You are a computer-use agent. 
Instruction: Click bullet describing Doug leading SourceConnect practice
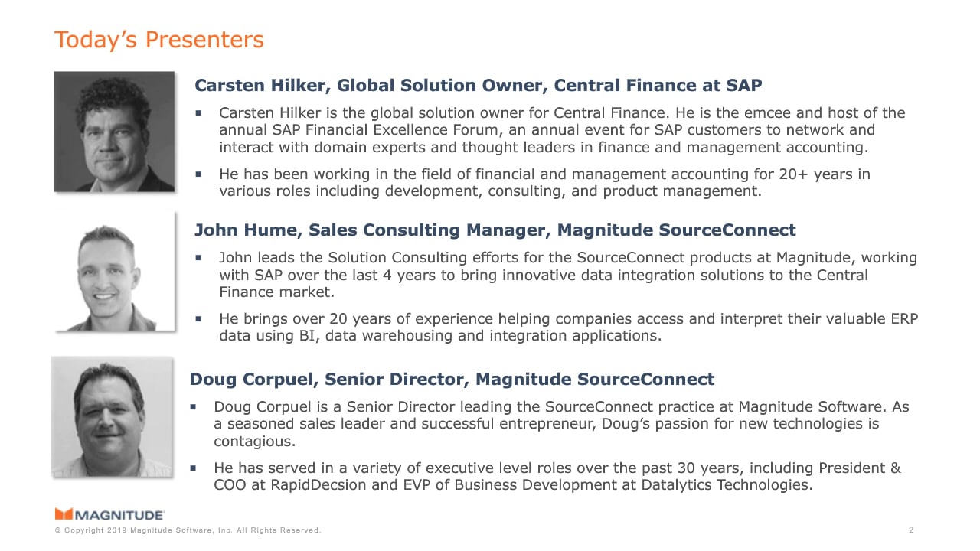pos(561,424)
